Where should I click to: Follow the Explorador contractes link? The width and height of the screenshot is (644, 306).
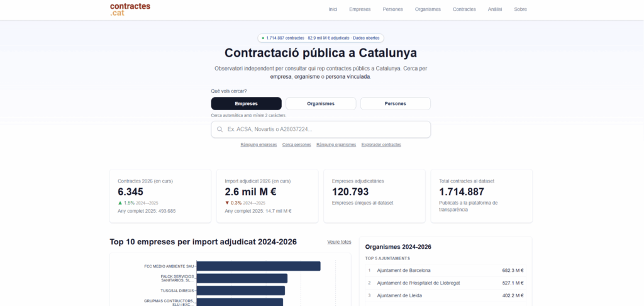click(381, 145)
